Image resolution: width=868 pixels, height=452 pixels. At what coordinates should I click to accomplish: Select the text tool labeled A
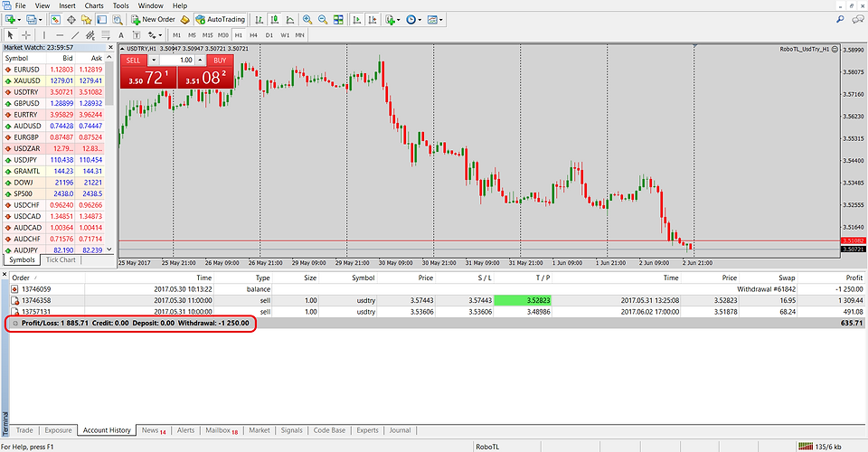(121, 35)
